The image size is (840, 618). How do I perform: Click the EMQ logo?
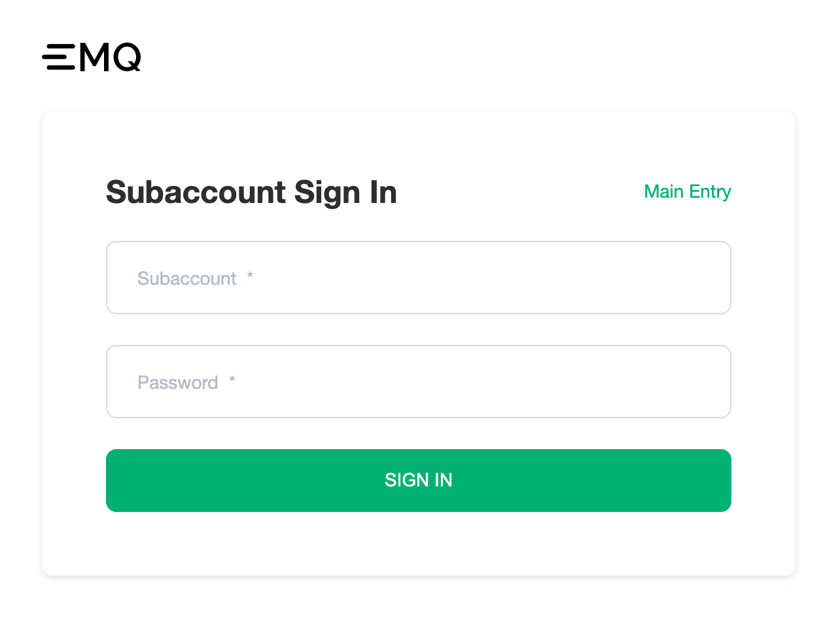pos(92,58)
